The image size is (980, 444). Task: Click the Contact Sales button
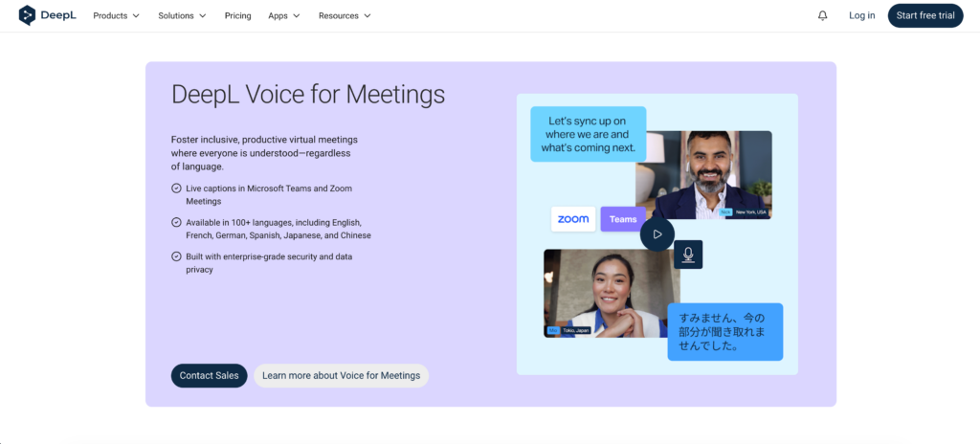209,375
